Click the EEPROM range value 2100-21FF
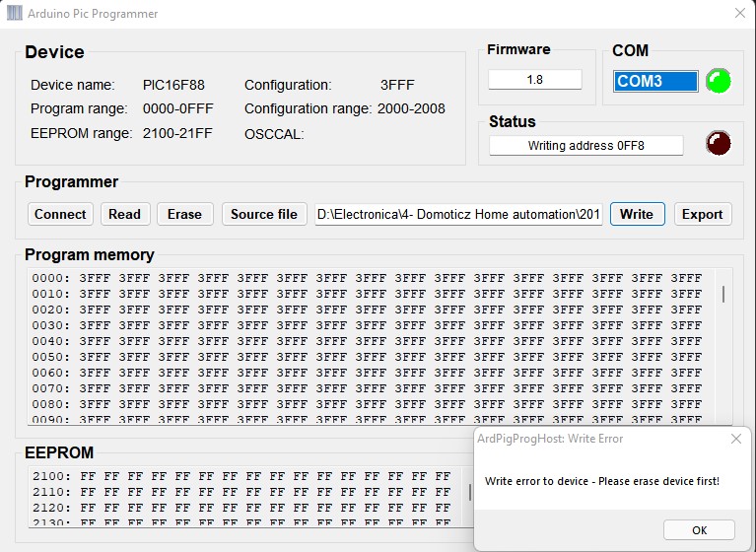756x552 pixels. tap(177, 133)
